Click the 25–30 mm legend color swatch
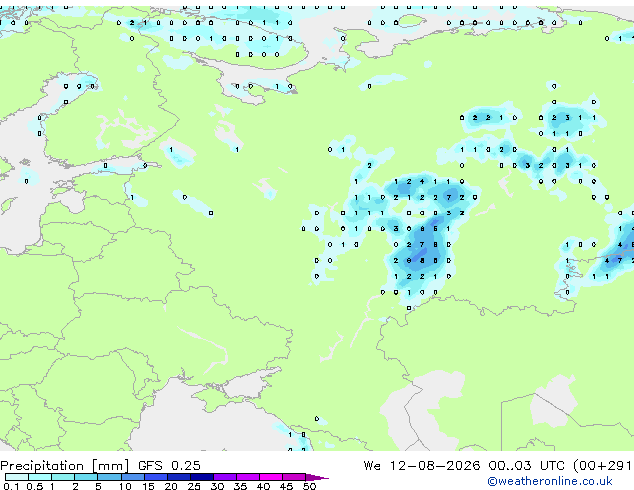Image resolution: width=634 pixels, height=490 pixels. tap(202, 477)
